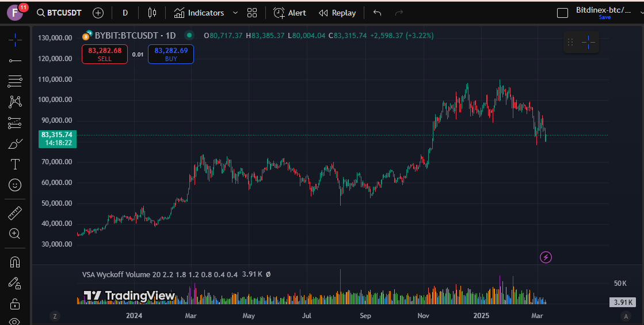Open Gann and Fibonacci tools
Screen dimensions: 644x325
15,81
